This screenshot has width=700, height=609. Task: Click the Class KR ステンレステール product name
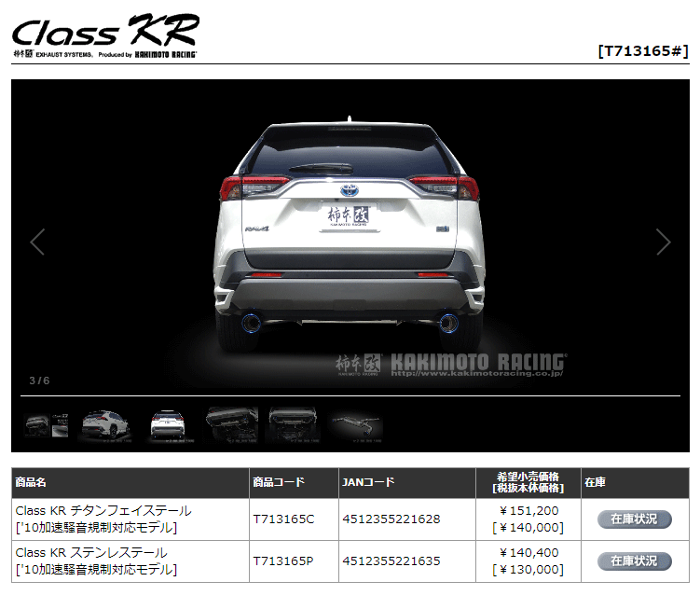96,561
